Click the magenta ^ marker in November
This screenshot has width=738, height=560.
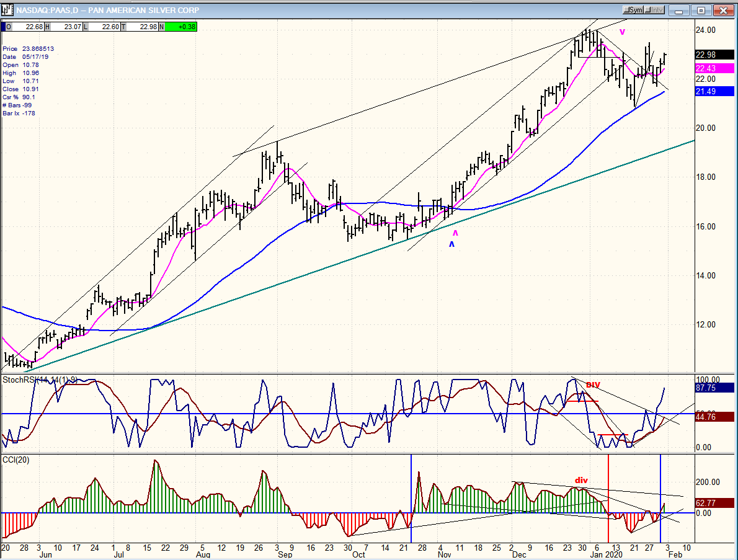coord(455,233)
